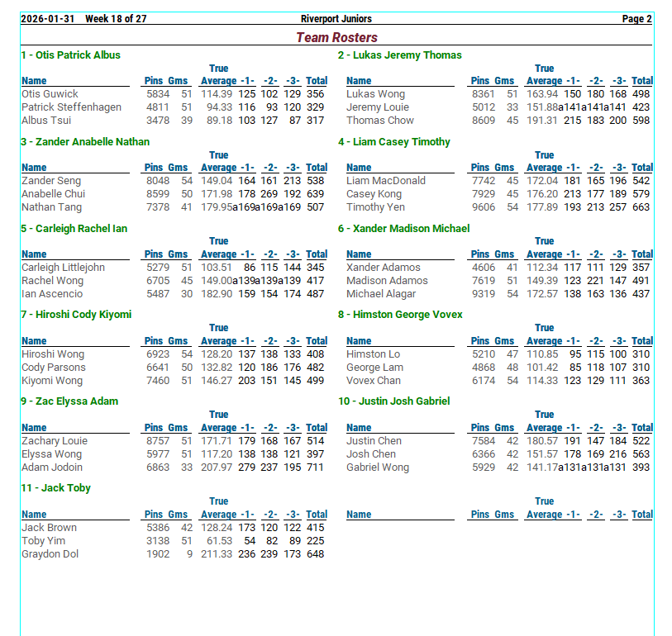Select team heading 1 - Otis Patrick Albus
Screen dimensions: 672x636
71,55
